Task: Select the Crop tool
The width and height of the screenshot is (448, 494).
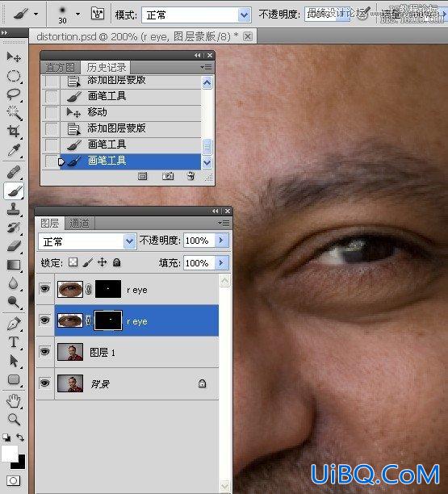Action: (14, 131)
